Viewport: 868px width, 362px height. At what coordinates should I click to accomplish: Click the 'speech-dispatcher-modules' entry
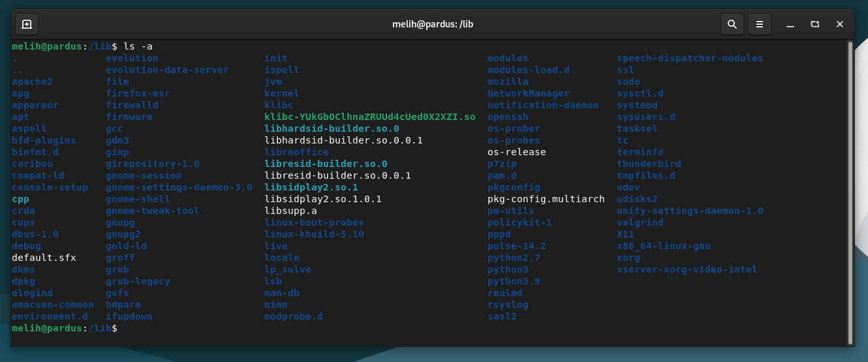tap(690, 58)
